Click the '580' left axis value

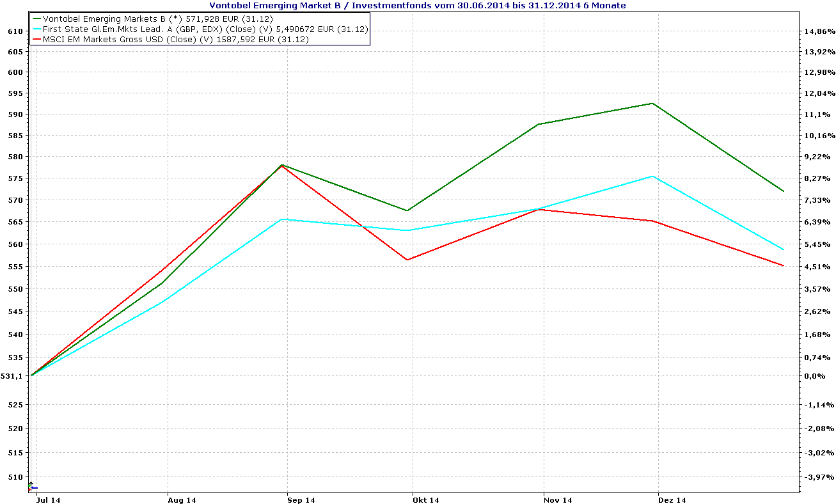tap(16, 157)
